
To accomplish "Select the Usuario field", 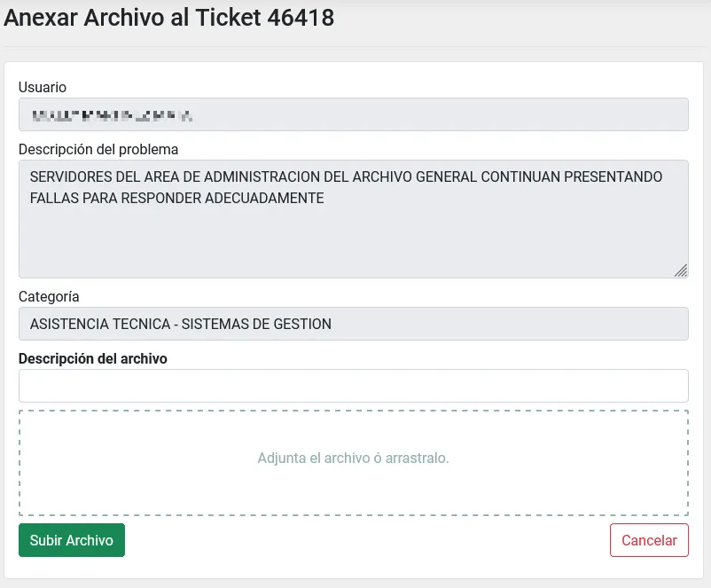I will [x=354, y=114].
